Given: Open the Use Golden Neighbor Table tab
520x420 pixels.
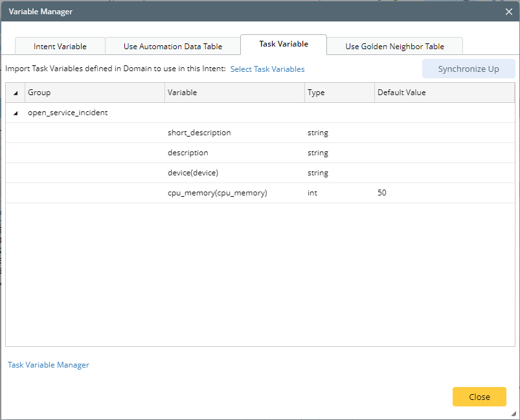Looking at the screenshot, I should [x=394, y=47].
